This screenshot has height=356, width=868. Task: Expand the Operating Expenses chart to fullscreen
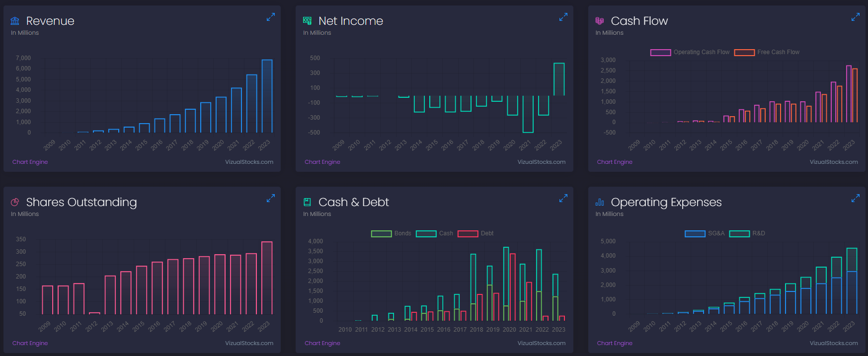click(x=855, y=199)
